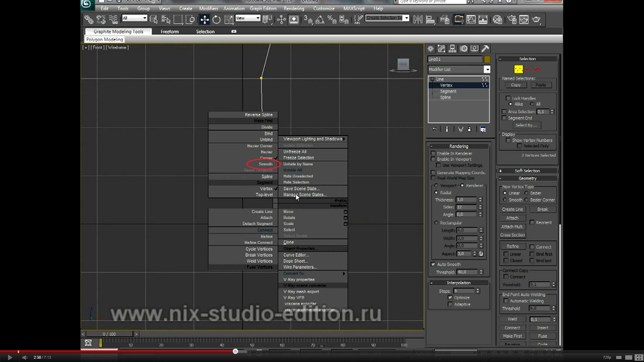644x362 pixels.
Task: Open the Modifiers menu
Action: (x=208, y=8)
